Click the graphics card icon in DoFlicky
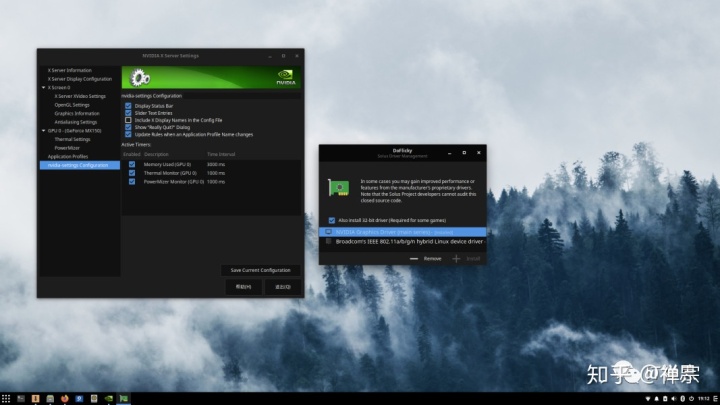 point(338,187)
